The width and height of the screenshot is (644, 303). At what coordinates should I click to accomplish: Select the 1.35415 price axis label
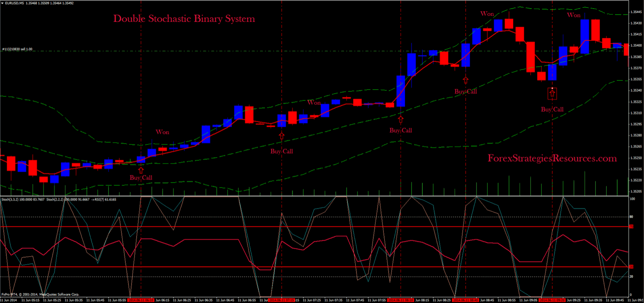coord(636,35)
